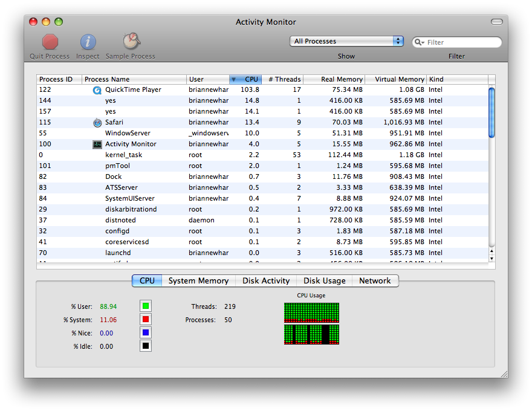Click the black % Idle color swatch
This screenshot has width=532, height=411.
pos(146,346)
